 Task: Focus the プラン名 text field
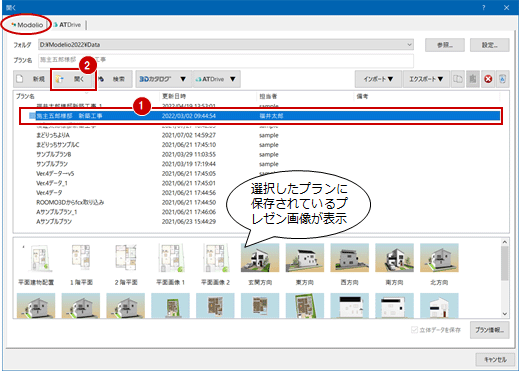226,60
